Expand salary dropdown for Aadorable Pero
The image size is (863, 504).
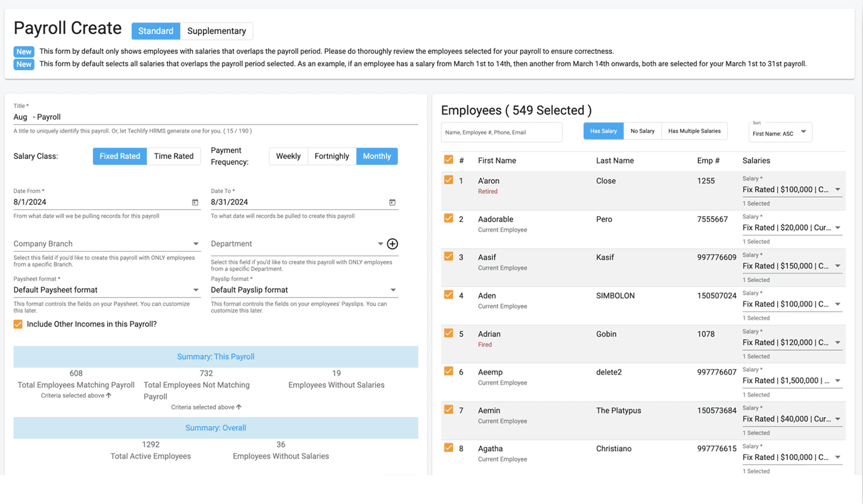pyautogui.click(x=837, y=228)
